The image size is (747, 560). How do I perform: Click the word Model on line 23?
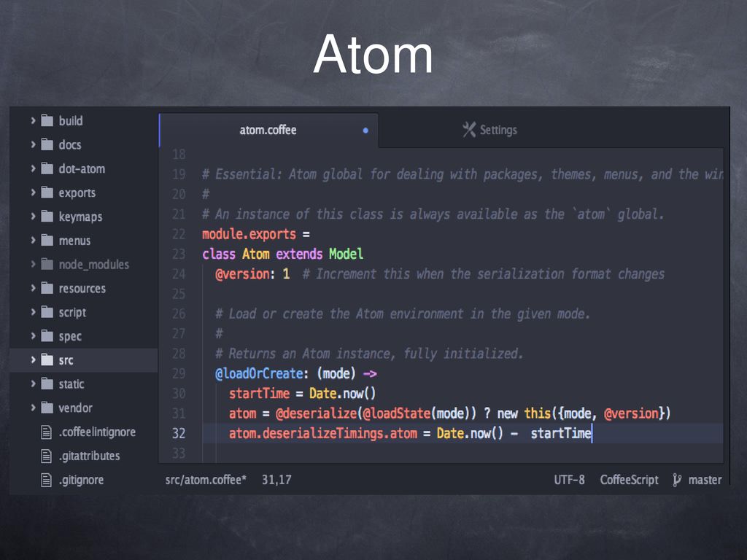[346, 254]
